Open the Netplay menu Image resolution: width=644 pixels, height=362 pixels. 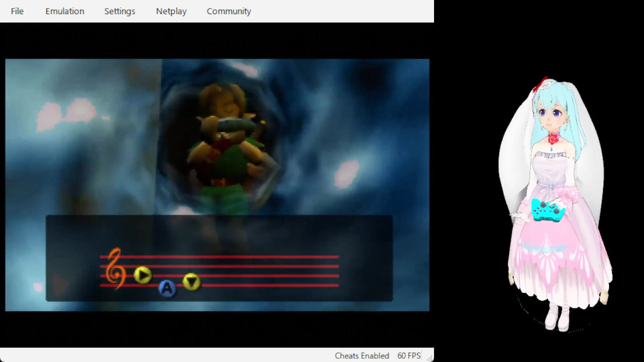click(171, 11)
